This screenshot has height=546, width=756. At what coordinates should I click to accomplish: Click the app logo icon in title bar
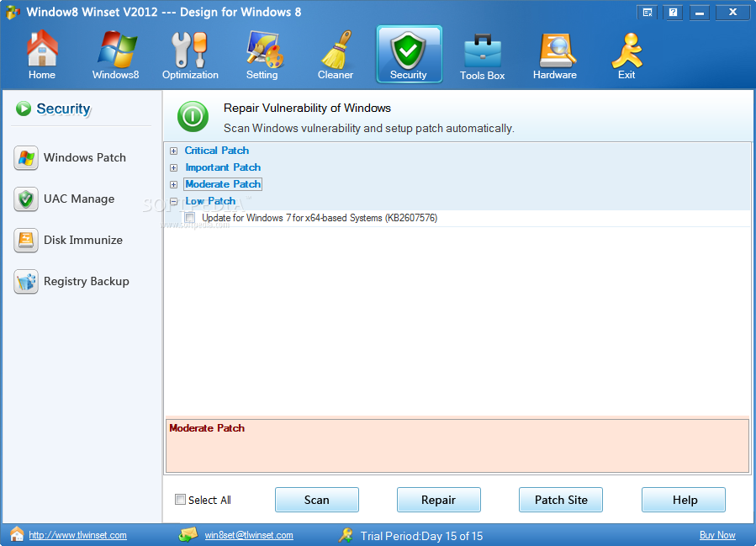[13, 12]
